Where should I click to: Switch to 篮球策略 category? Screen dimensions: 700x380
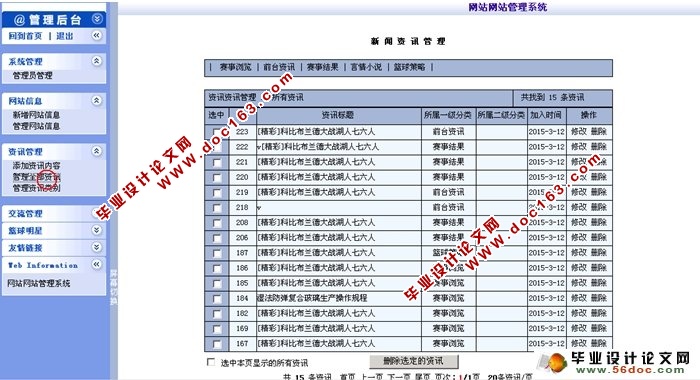(409, 67)
